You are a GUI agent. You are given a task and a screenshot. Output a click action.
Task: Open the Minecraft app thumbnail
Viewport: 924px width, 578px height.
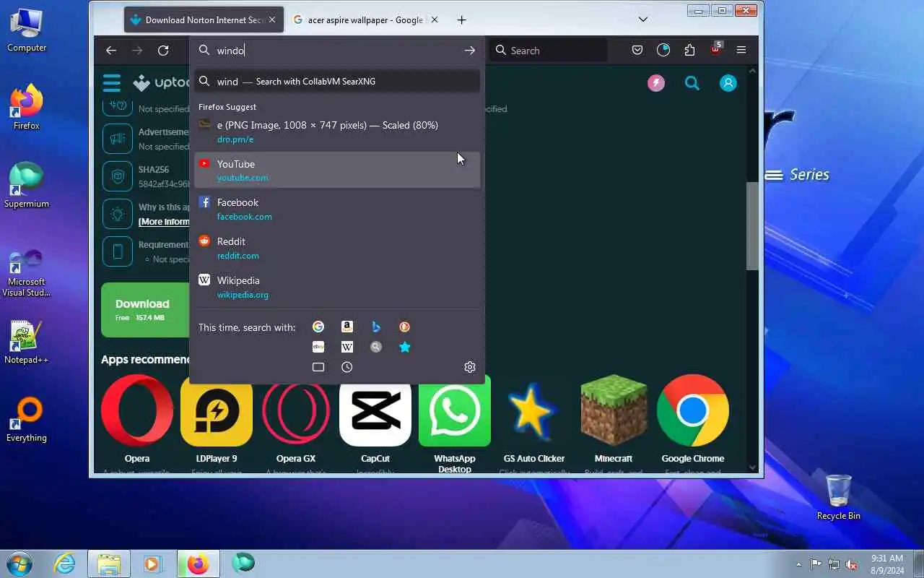pyautogui.click(x=614, y=410)
